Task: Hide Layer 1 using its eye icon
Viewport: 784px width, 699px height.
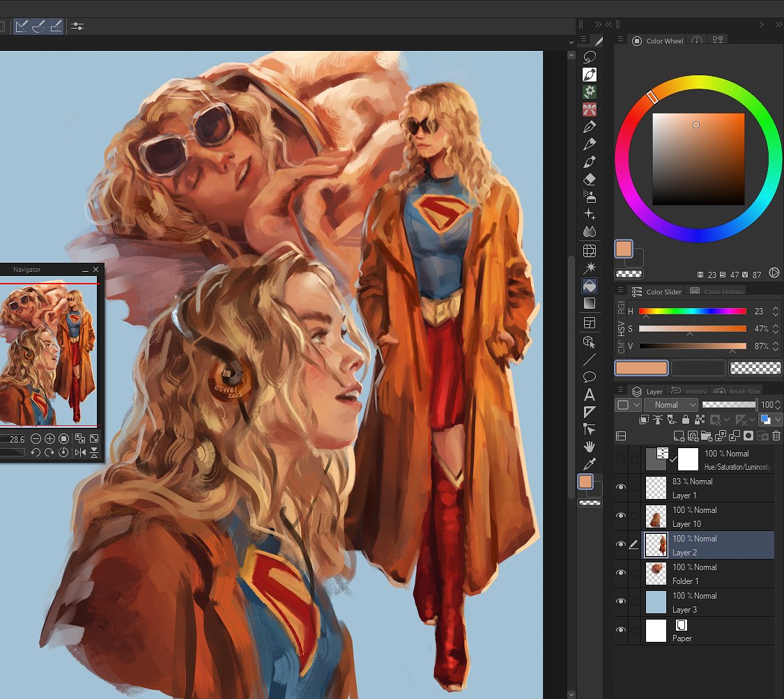Action: pyautogui.click(x=621, y=488)
